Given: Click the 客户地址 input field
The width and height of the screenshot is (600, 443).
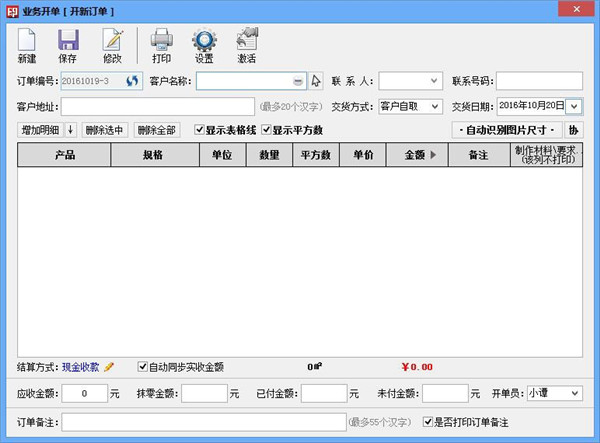Looking at the screenshot, I should pyautogui.click(x=158, y=106).
